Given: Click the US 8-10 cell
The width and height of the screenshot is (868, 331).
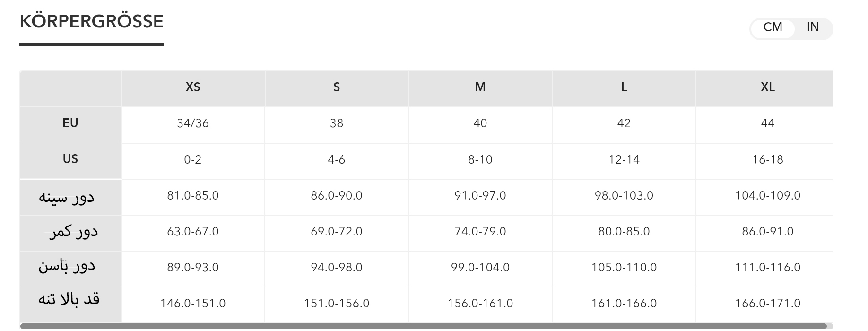Looking at the screenshot, I should (480, 160).
